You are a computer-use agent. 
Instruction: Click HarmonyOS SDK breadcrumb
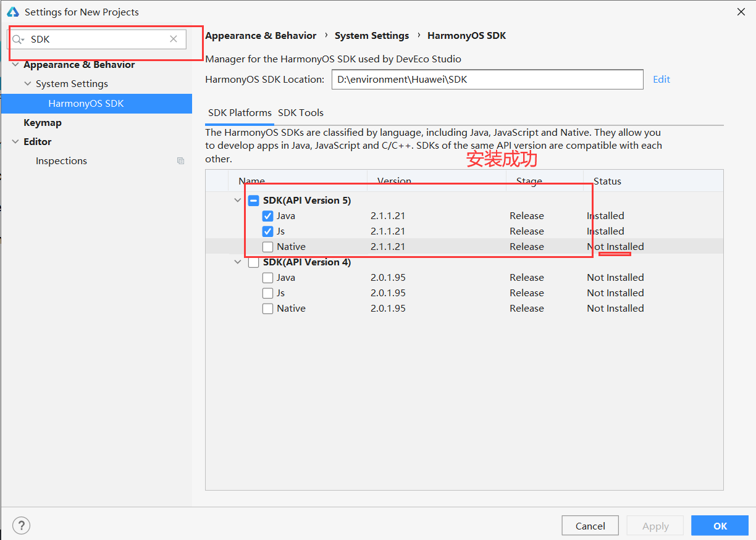466,36
